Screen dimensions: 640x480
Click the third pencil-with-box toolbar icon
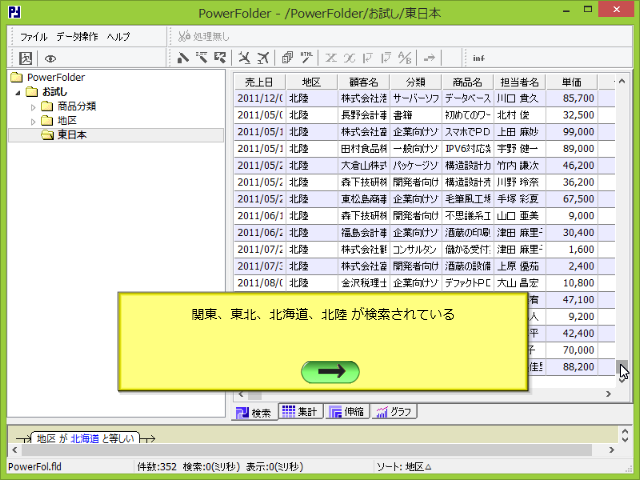(220, 58)
